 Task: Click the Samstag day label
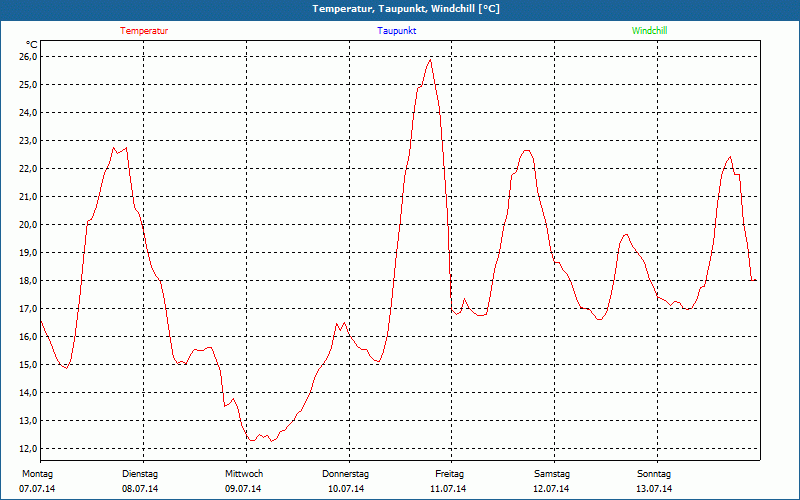point(552,474)
